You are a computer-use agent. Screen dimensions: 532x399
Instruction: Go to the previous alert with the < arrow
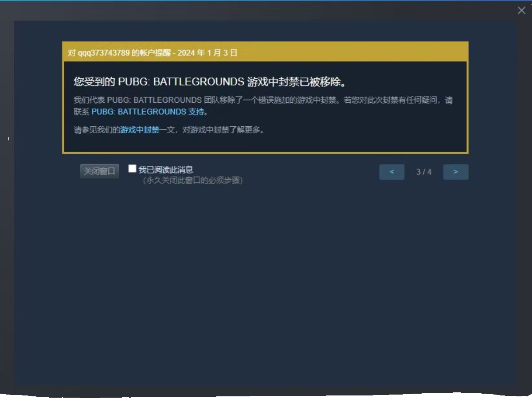tap(391, 172)
